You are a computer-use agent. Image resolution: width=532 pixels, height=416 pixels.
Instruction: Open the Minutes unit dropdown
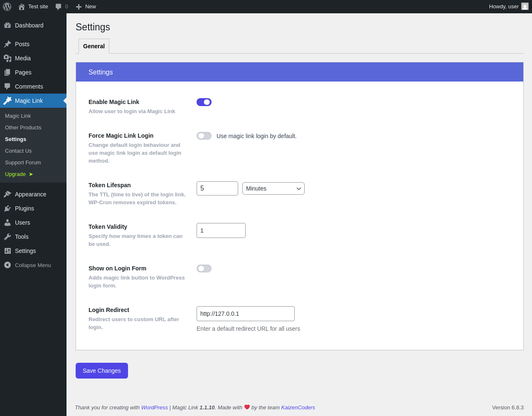click(x=273, y=188)
